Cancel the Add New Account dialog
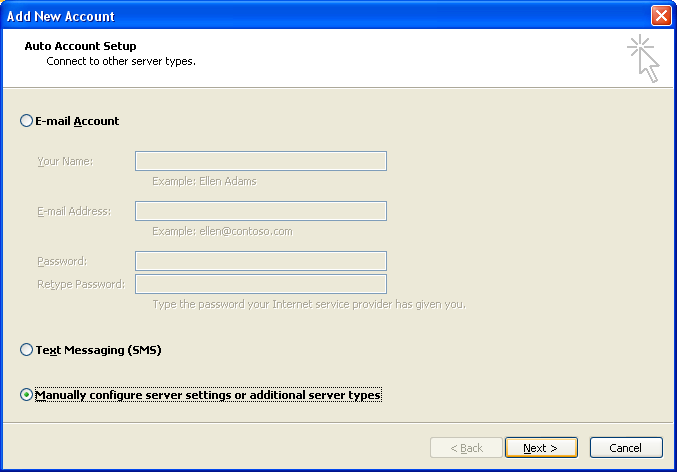677x472 pixels. tap(626, 448)
